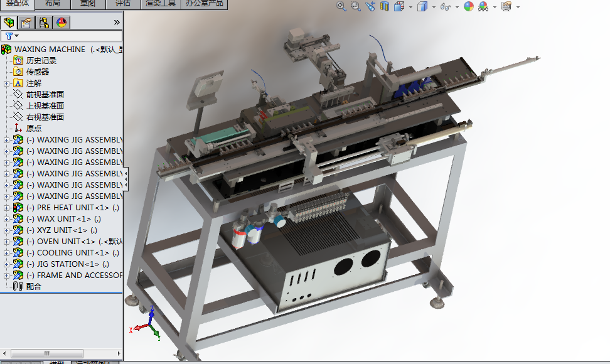610x364 pixels.
Task: Open the Hide/Show Items dropdown arrow
Action: click(457, 7)
